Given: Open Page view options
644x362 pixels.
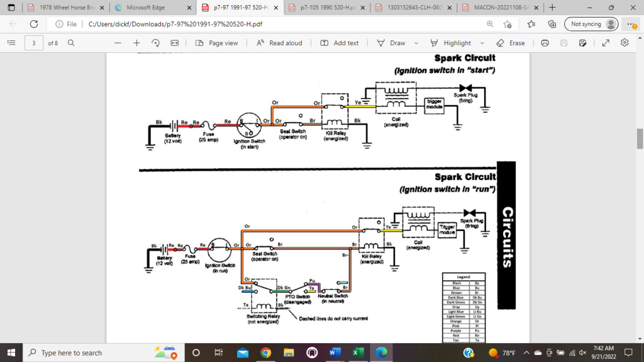Looking at the screenshot, I should (x=217, y=43).
